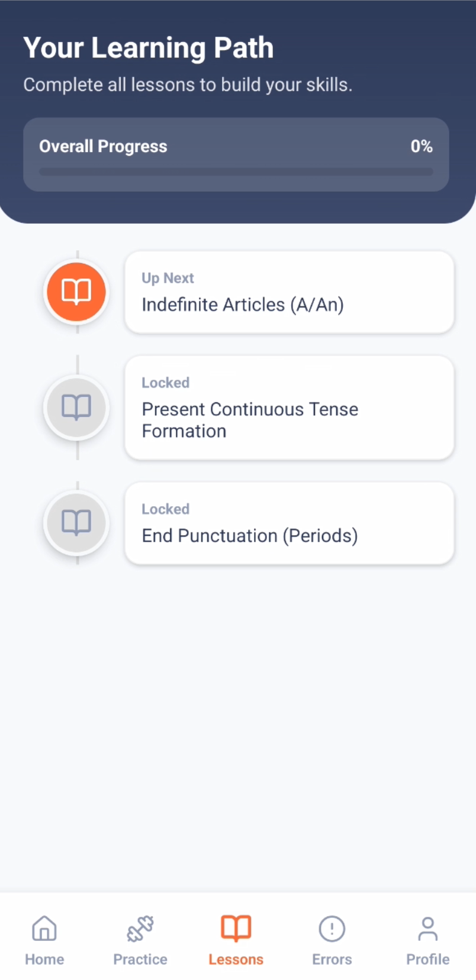Open the Indefinite Articles (A/An) lesson card

[290, 292]
